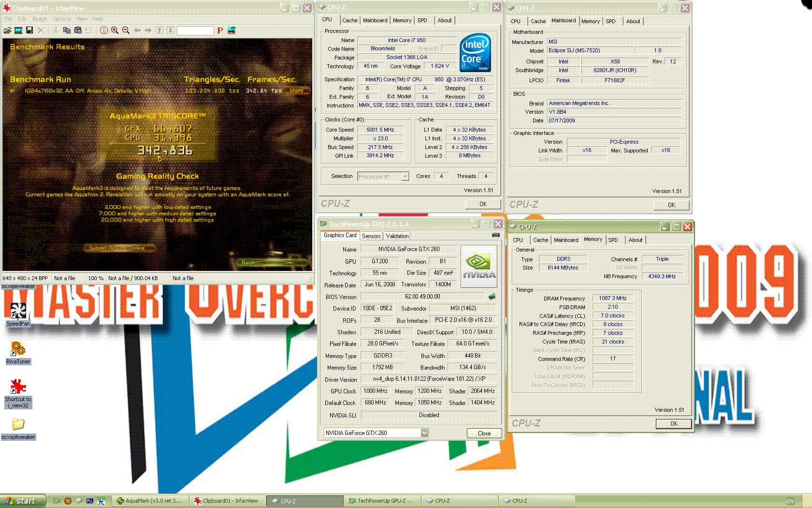Click the More button beside the fps result
The image size is (812, 508).
tap(297, 90)
